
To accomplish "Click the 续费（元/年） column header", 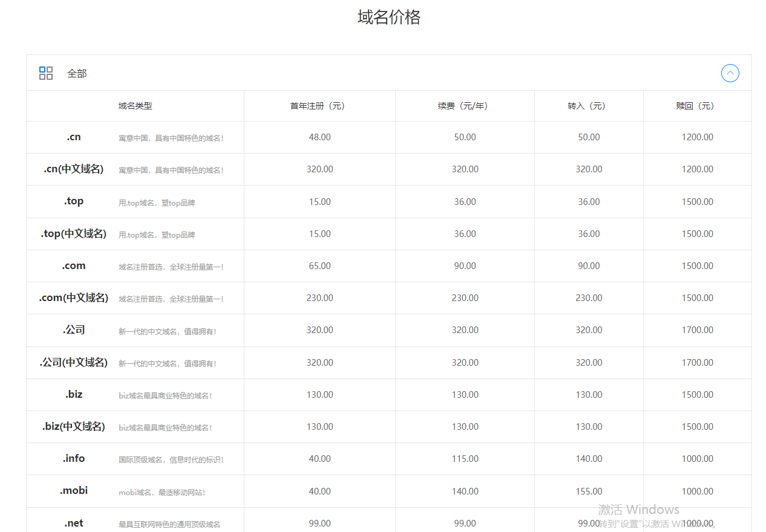I will point(465,106).
